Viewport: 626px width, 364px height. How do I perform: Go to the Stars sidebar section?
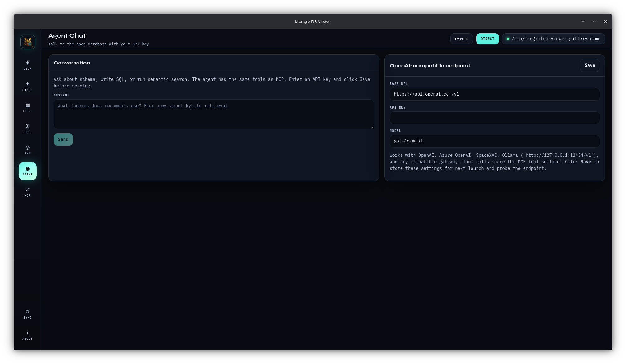(x=28, y=87)
